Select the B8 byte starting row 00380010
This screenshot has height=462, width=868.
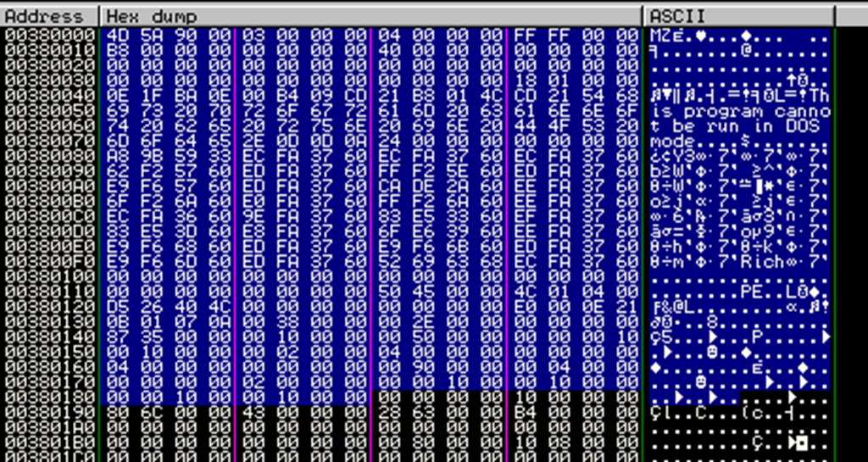(116, 49)
